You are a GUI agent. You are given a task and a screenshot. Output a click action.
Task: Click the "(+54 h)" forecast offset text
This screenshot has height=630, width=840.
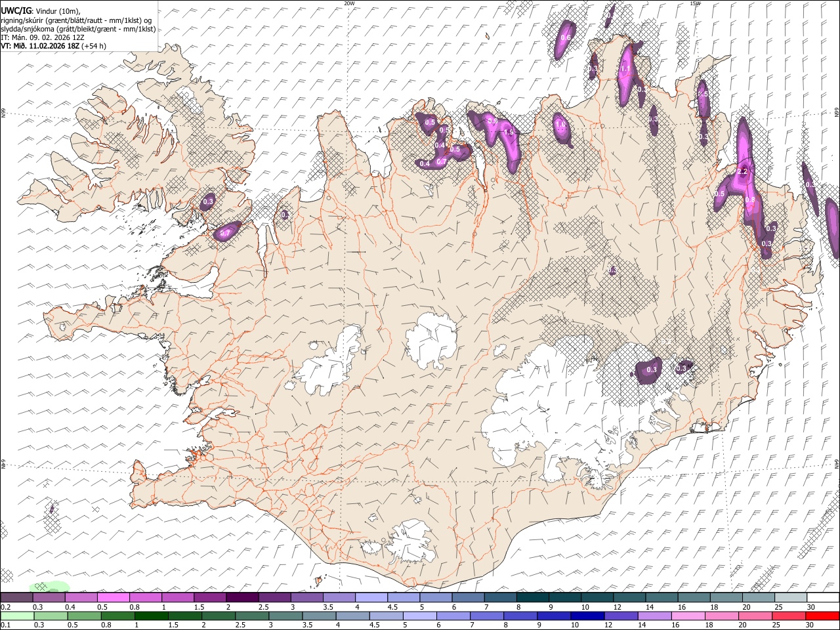94,46
